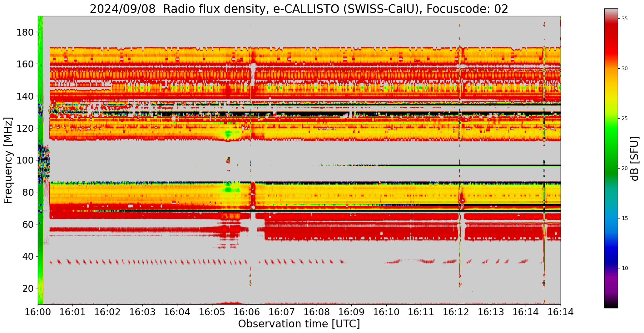Click the 16:08 time tick label
644x333 pixels.
317,312
